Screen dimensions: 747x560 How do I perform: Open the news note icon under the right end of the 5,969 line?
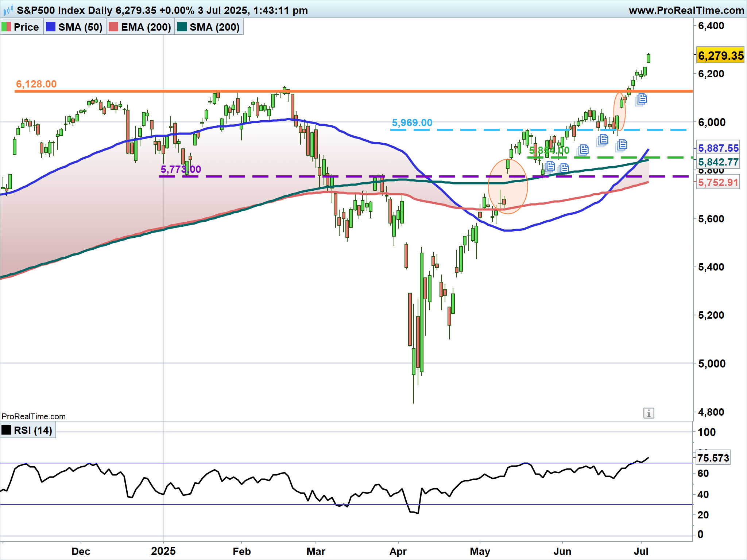(x=603, y=140)
